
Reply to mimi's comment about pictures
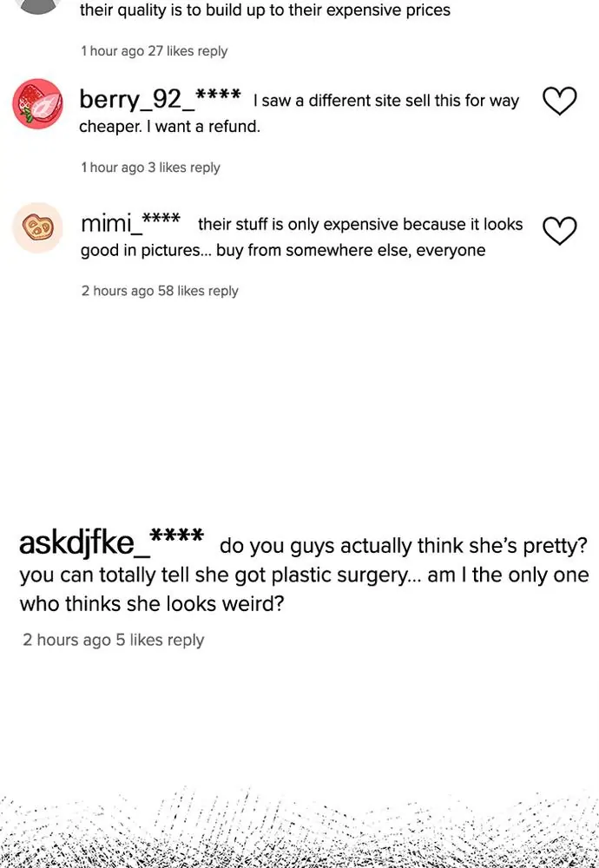(x=223, y=291)
